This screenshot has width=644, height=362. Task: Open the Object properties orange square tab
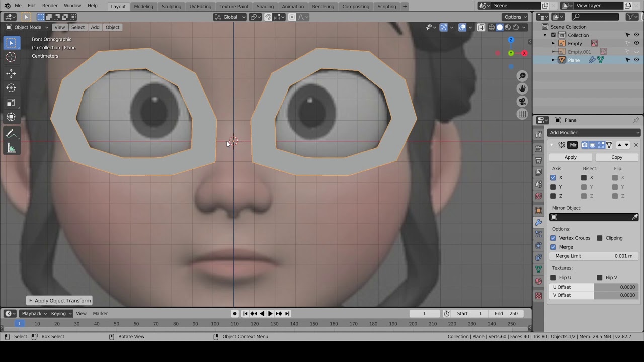pyautogui.click(x=538, y=210)
